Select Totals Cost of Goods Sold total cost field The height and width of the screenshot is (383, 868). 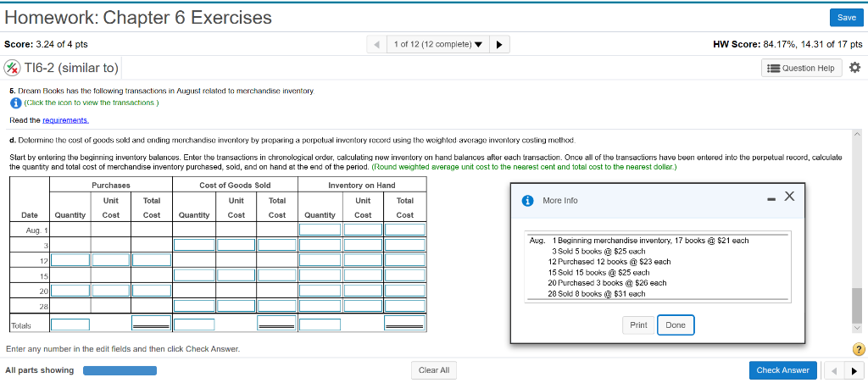click(277, 323)
